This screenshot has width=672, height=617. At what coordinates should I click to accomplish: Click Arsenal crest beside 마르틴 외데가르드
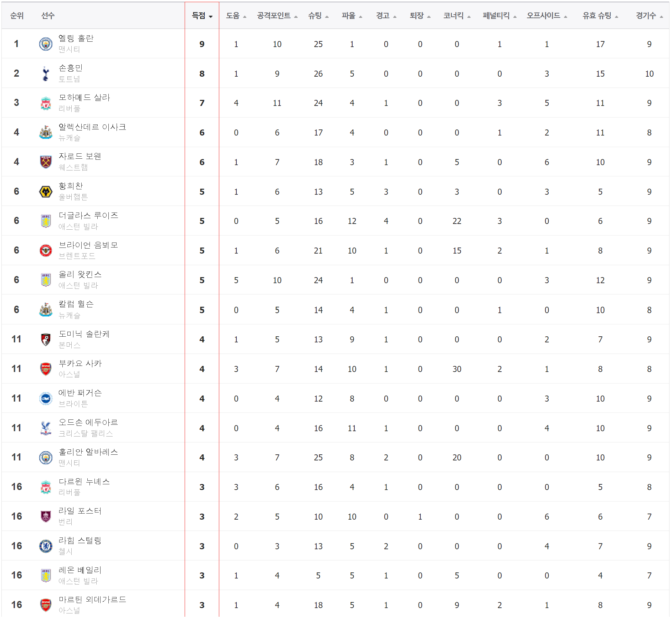pyautogui.click(x=46, y=605)
